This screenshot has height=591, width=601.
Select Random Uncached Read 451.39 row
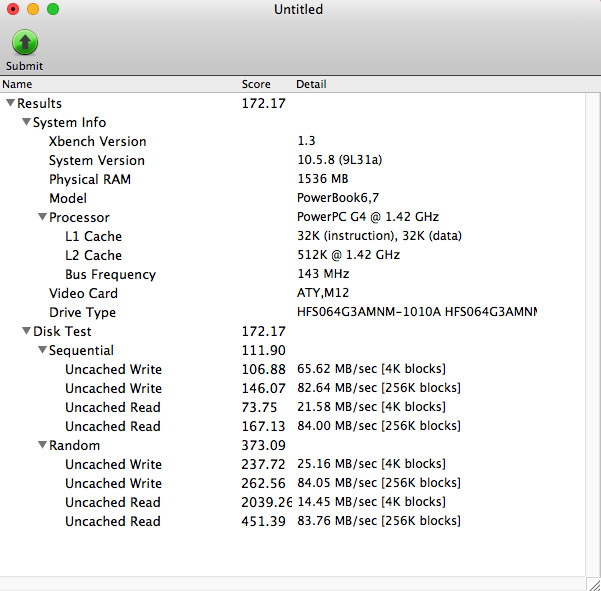point(292,521)
